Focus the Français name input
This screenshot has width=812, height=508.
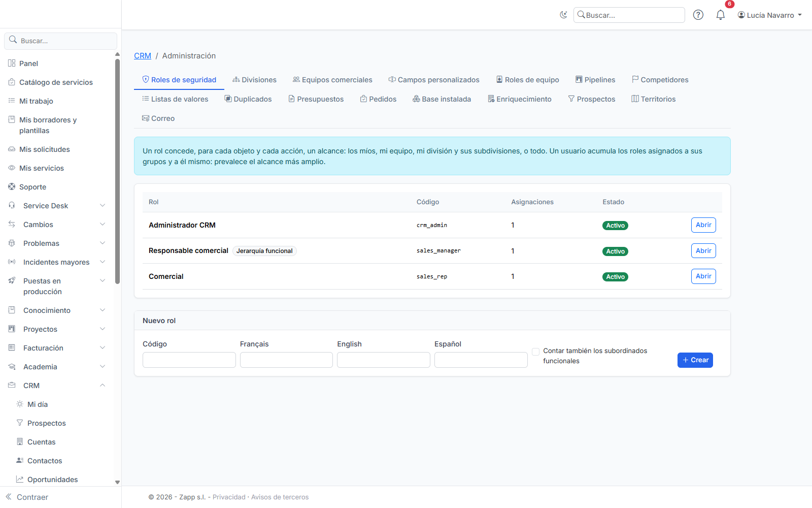point(286,360)
